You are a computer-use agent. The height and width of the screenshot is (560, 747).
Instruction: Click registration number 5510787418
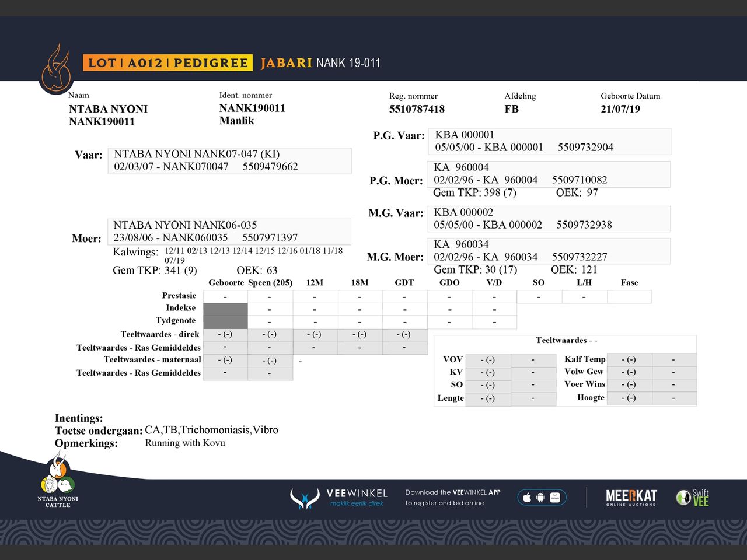(x=417, y=109)
